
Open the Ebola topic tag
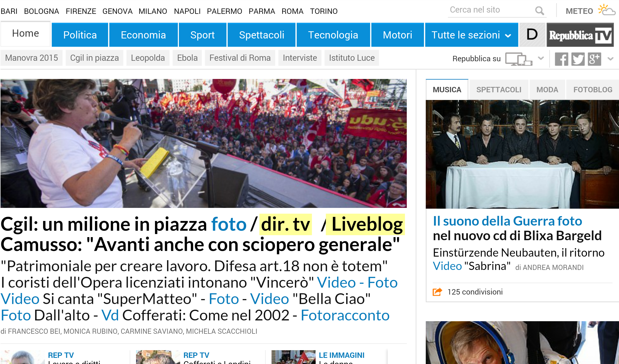[x=187, y=58]
